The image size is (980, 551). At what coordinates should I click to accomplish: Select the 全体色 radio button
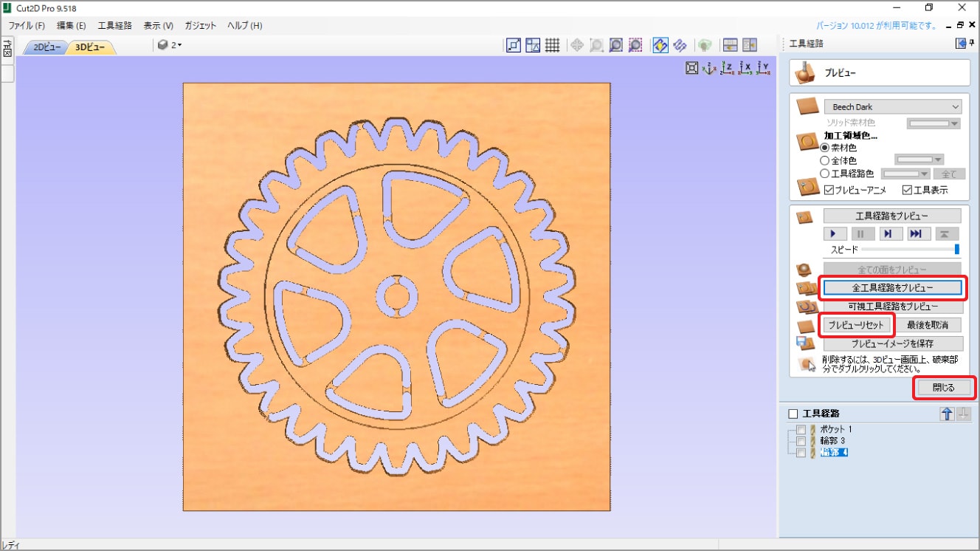(825, 160)
